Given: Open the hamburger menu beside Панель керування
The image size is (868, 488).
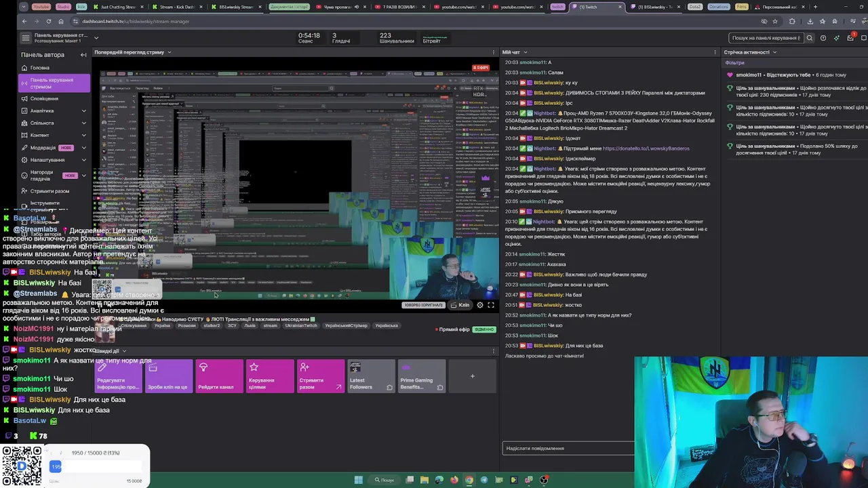Looking at the screenshot, I should point(26,38).
